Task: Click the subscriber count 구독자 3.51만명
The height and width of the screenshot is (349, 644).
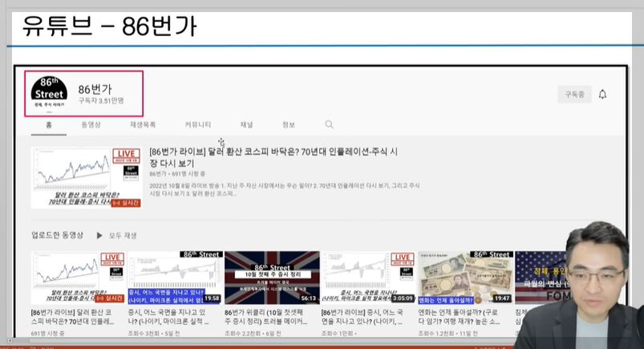Action: [101, 101]
